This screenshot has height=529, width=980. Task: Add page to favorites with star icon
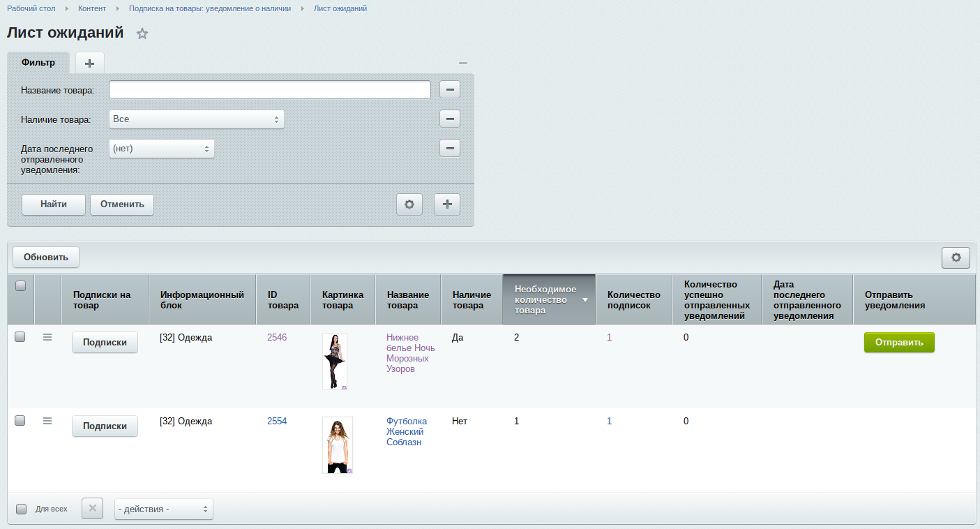(x=142, y=33)
